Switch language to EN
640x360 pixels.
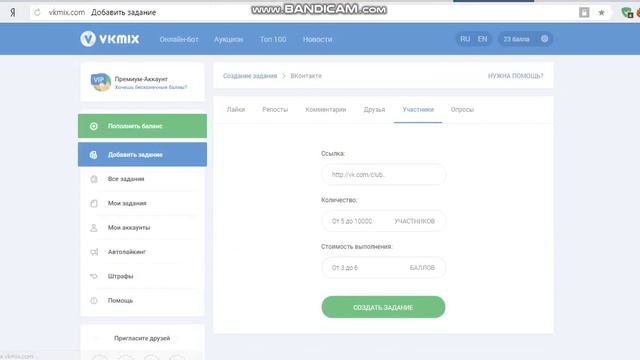tap(482, 39)
